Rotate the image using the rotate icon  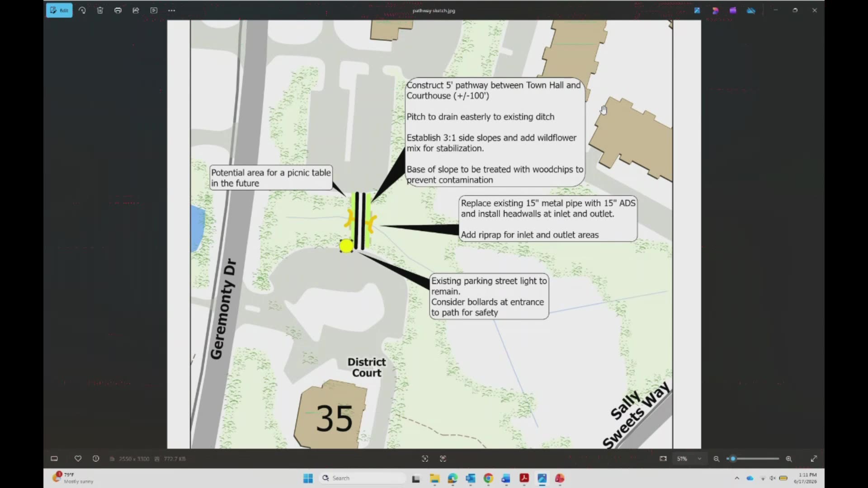82,10
